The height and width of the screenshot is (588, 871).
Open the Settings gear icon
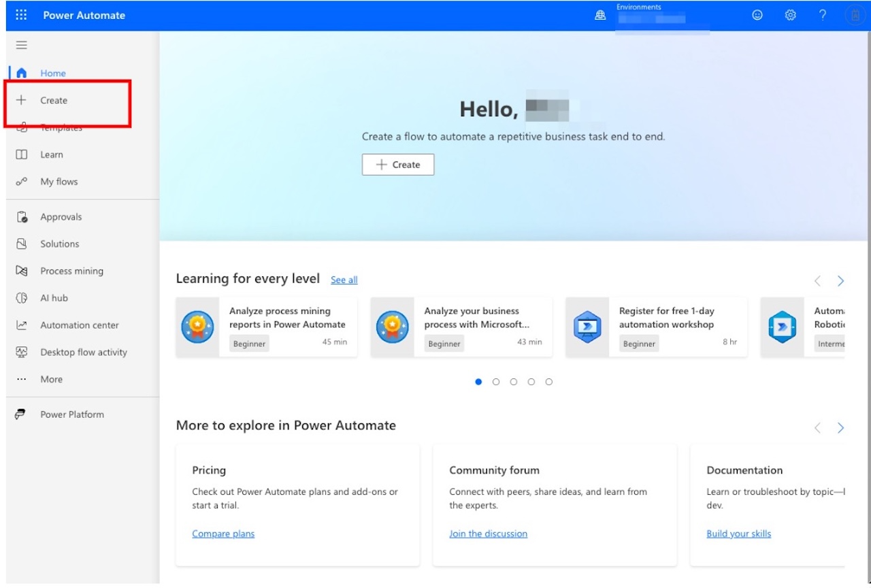pos(790,15)
